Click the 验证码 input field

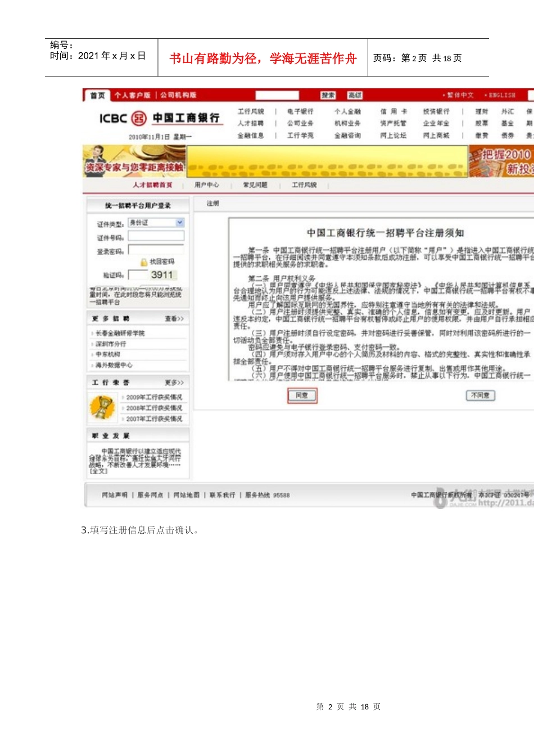(x=138, y=274)
